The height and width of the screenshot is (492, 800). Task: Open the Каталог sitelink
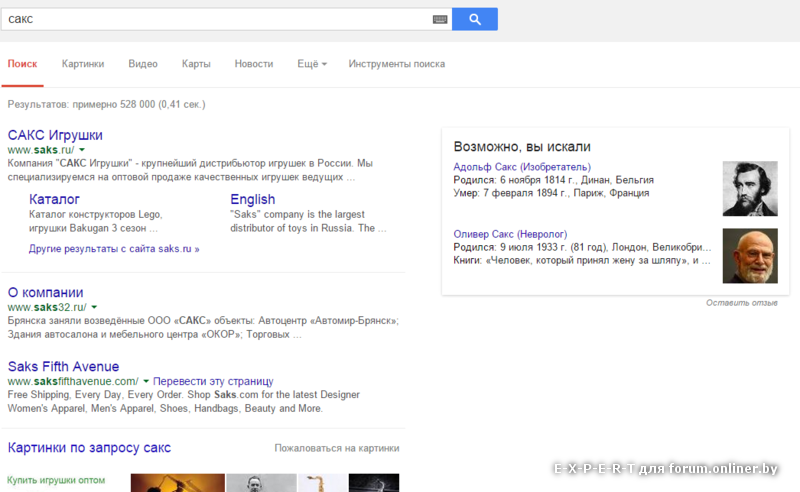pos(54,199)
